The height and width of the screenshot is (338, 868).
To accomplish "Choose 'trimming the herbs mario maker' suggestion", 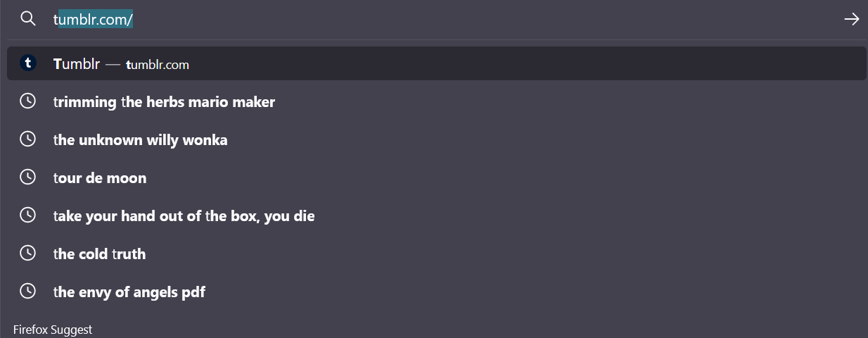I will point(436,101).
